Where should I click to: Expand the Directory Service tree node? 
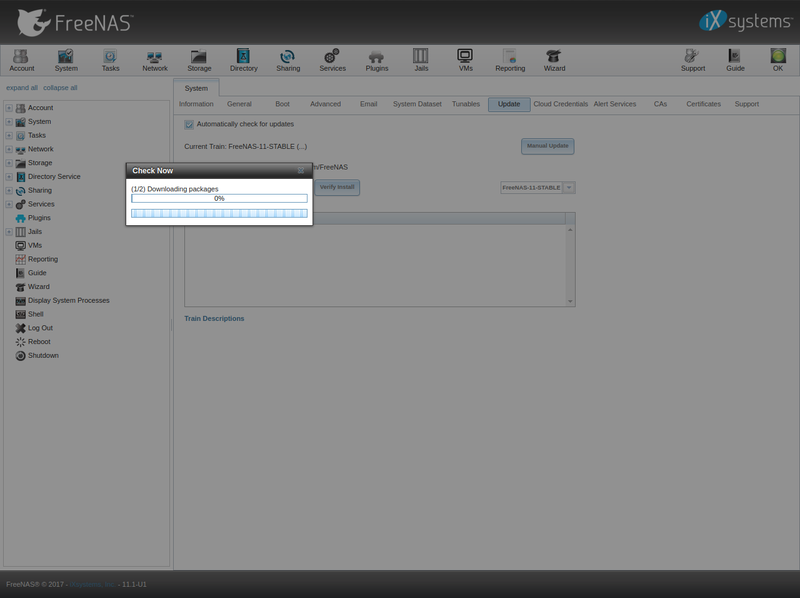9,177
